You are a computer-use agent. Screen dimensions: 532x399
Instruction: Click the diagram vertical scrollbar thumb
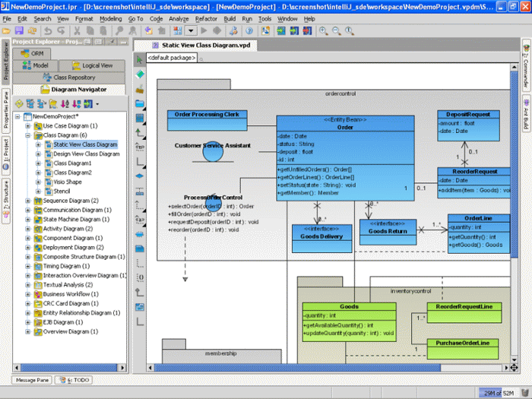tap(514, 164)
